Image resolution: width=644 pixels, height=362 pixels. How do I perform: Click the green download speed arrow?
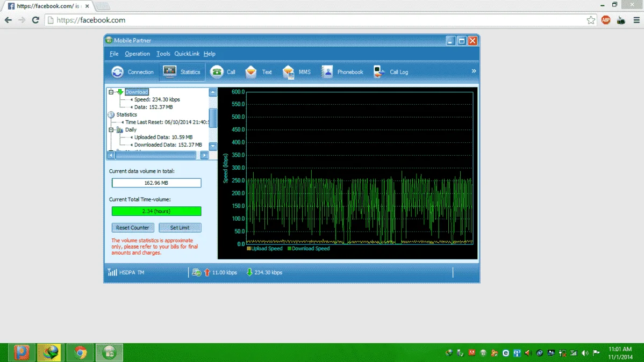(x=249, y=272)
